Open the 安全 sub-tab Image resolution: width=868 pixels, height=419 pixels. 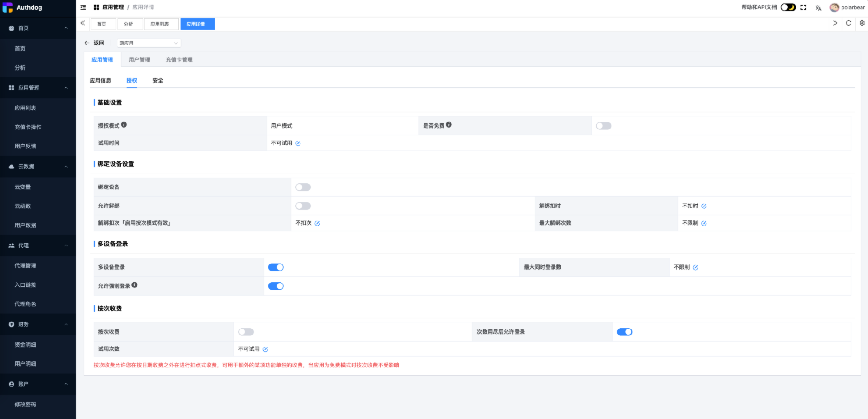[158, 81]
